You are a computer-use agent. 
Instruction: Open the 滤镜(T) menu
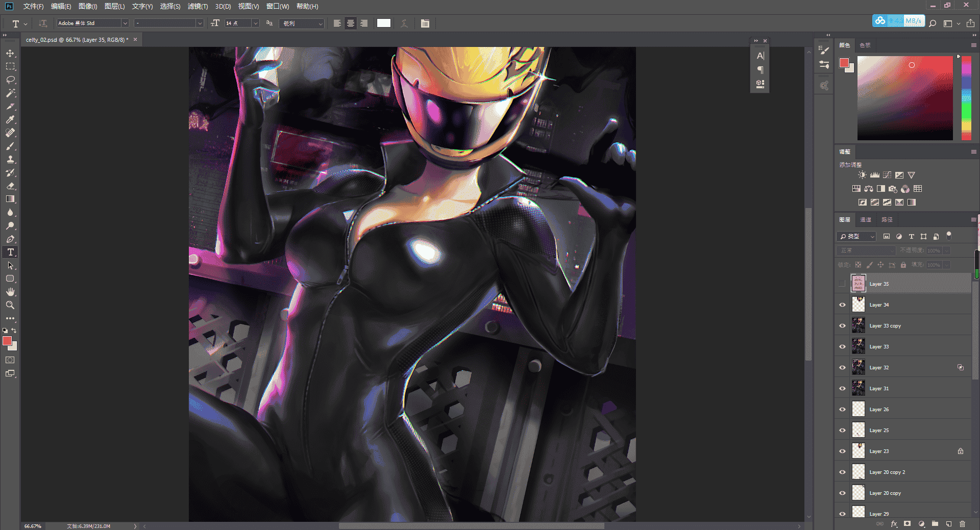pos(198,6)
